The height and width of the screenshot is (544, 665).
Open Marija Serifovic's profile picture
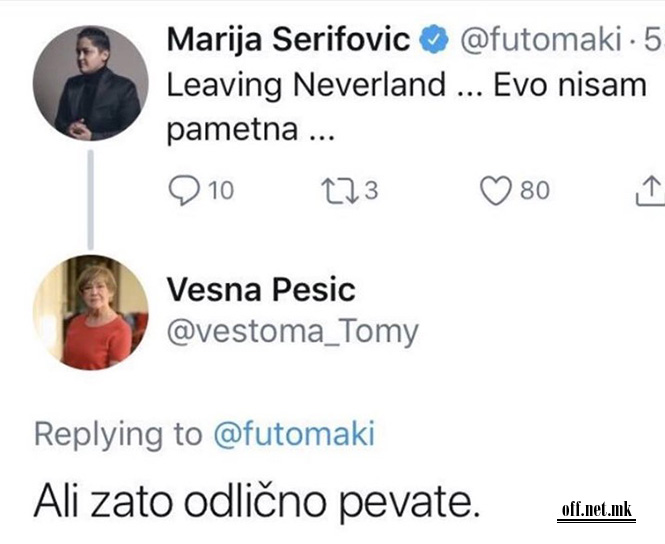[90, 83]
